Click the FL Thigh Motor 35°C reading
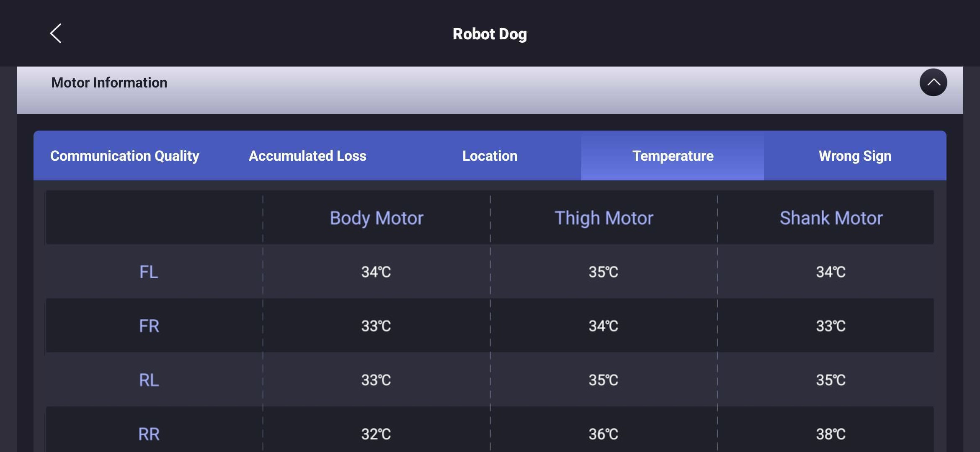Screen dimensions: 980x452 point(603,272)
